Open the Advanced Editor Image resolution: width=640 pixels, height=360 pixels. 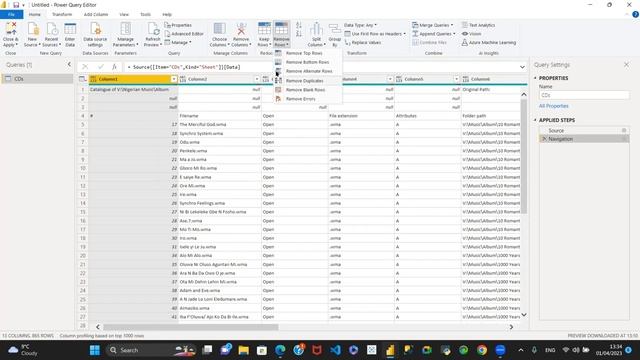click(x=184, y=34)
